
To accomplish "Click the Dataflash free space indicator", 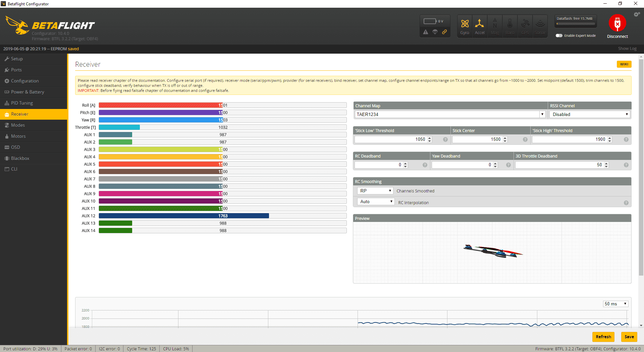I will point(576,21).
